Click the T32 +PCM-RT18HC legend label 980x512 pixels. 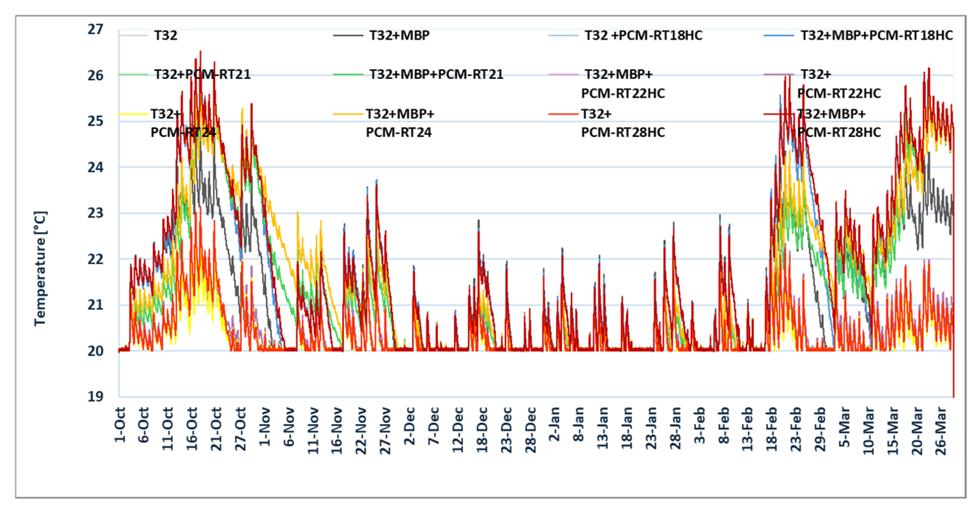pyautogui.click(x=643, y=36)
